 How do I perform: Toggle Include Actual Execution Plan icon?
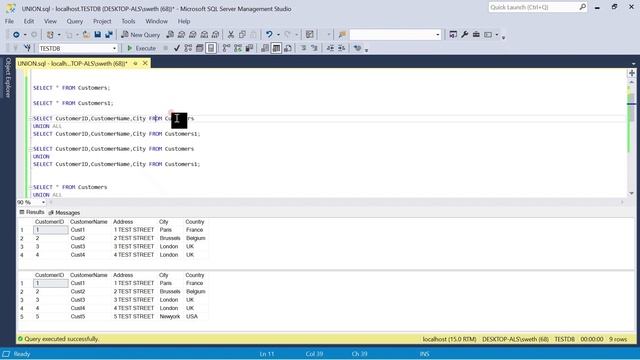(226, 49)
